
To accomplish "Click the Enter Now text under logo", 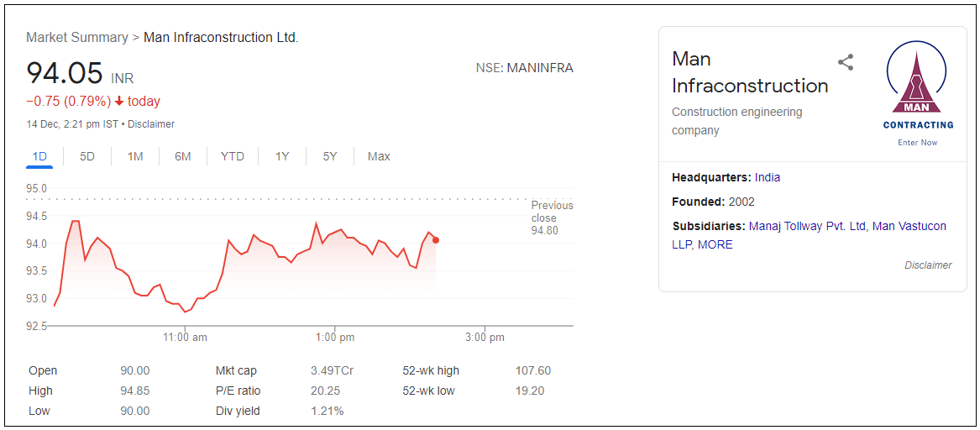I will point(917,143).
